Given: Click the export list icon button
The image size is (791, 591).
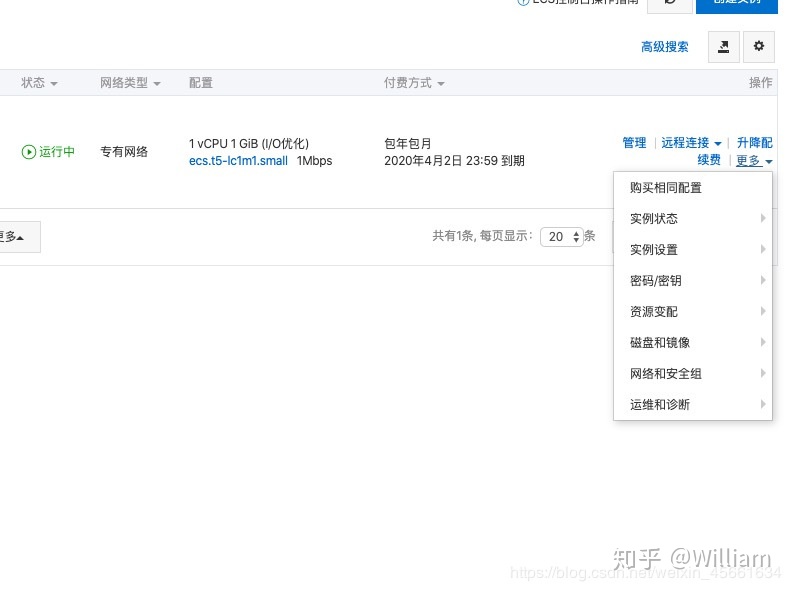Looking at the screenshot, I should pyautogui.click(x=723, y=47).
